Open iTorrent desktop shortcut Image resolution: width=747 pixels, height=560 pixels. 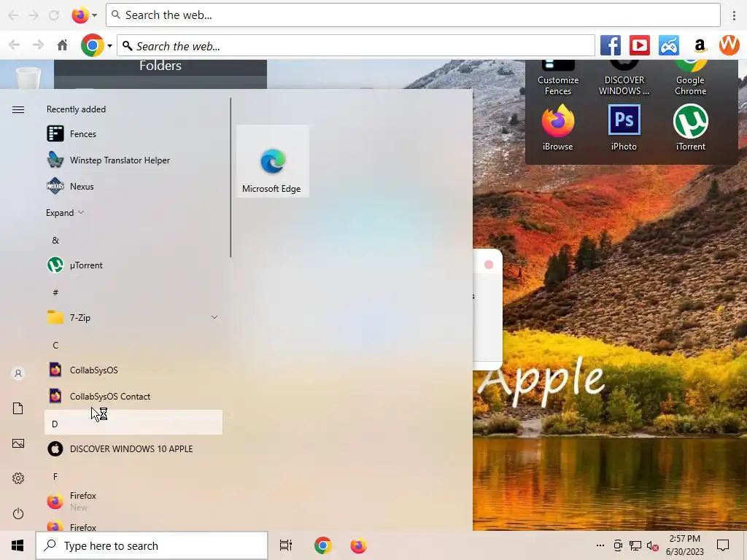click(691, 128)
